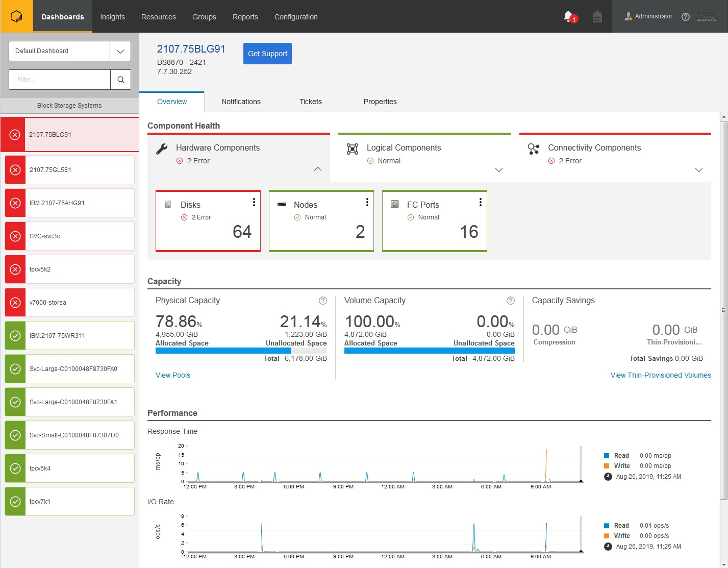728x568 pixels.
Task: Open the Resources menu
Action: click(x=159, y=17)
